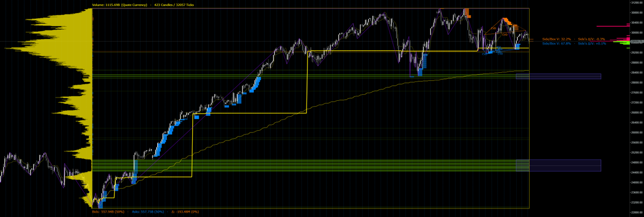Click the orange 'Side/Box V: 32.2%' label
Image resolution: width=644 pixels, height=217 pixels.
557,39
